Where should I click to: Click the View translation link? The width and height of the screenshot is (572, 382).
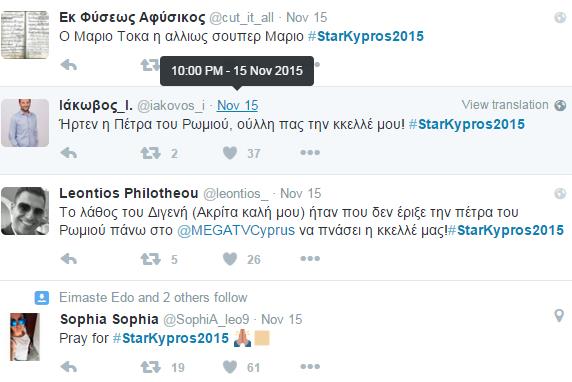(505, 105)
